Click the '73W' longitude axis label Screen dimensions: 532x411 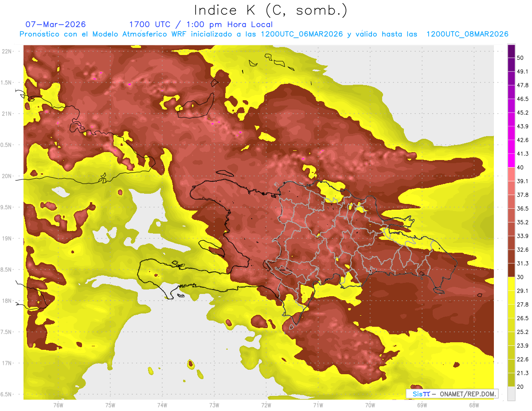[x=214, y=405]
